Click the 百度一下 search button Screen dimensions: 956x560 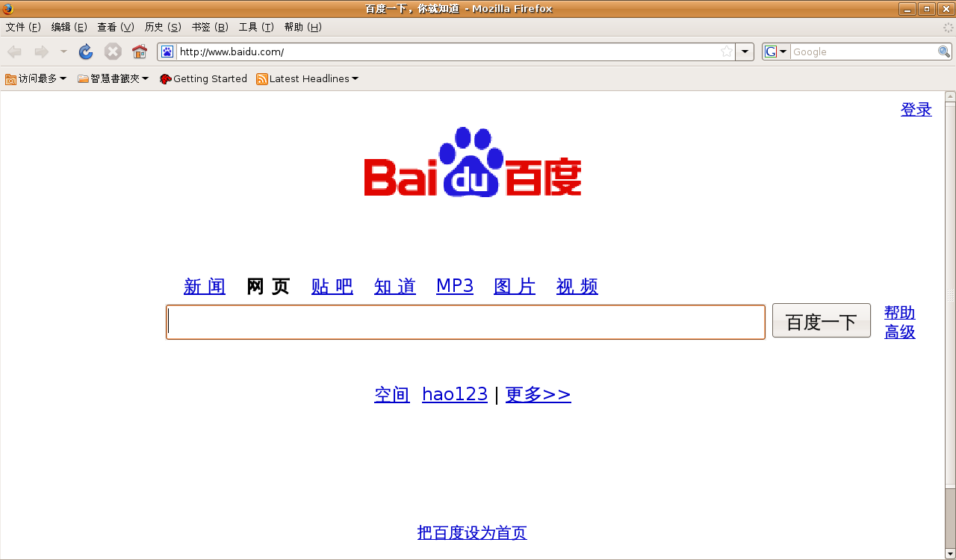point(822,320)
